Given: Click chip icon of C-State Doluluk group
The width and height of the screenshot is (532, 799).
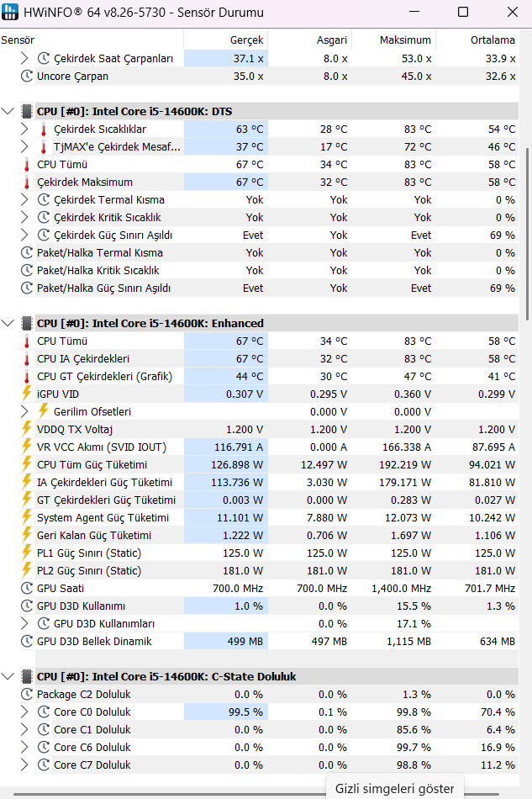Looking at the screenshot, I should pyautogui.click(x=26, y=677).
